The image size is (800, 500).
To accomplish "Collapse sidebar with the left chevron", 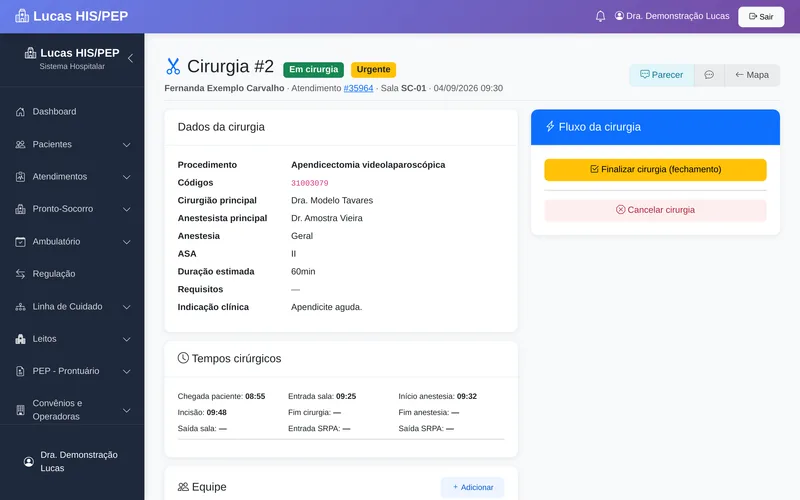I will click(131, 58).
